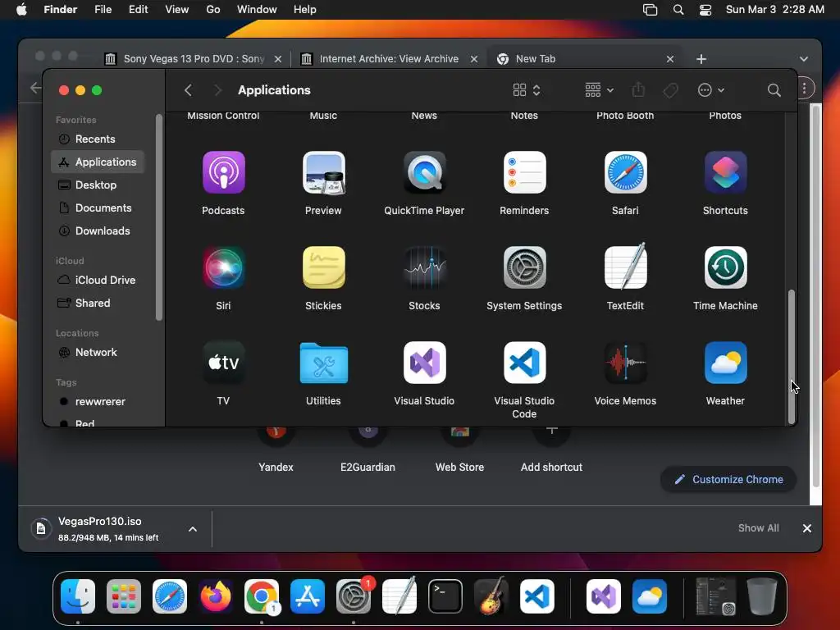Open the Utilities folder
Viewport: 840px width, 630px height.
tap(323, 363)
